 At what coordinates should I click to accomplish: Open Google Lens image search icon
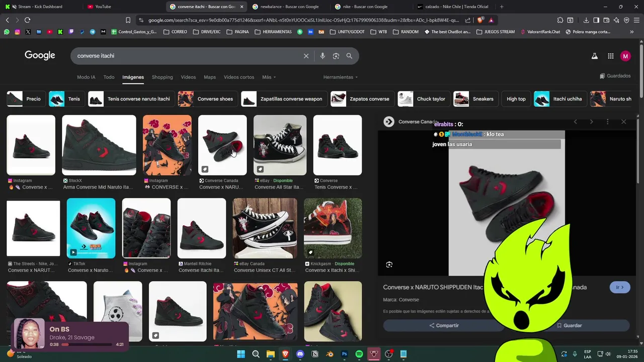tap(336, 56)
